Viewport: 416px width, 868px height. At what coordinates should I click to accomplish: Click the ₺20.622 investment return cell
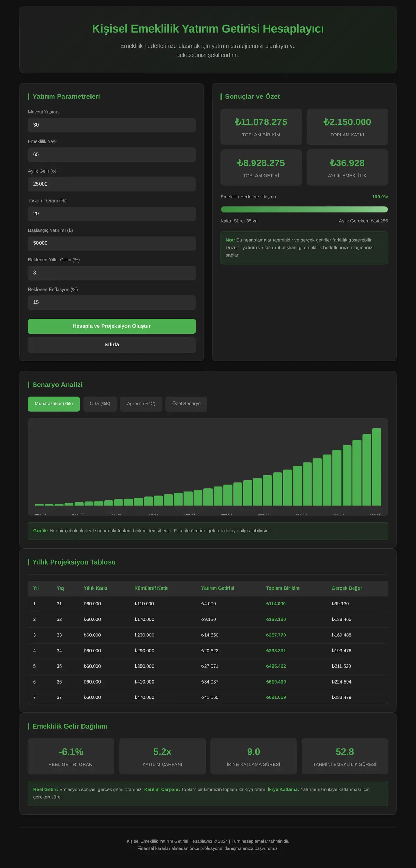[210, 651]
